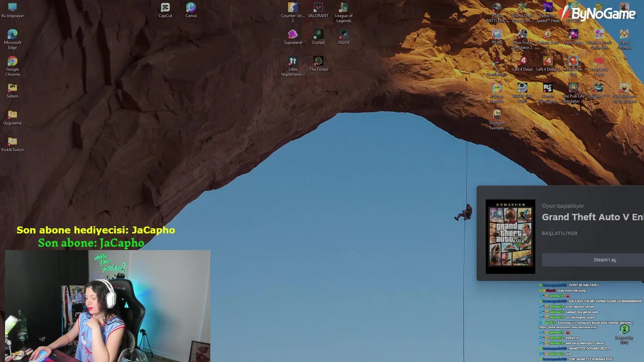The image size is (644, 362).
Task: Select the Counter-Strike 2 icon
Action: [x=293, y=13]
